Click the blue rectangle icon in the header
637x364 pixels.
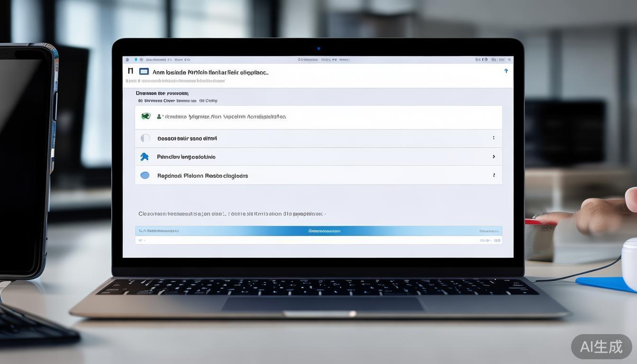144,72
